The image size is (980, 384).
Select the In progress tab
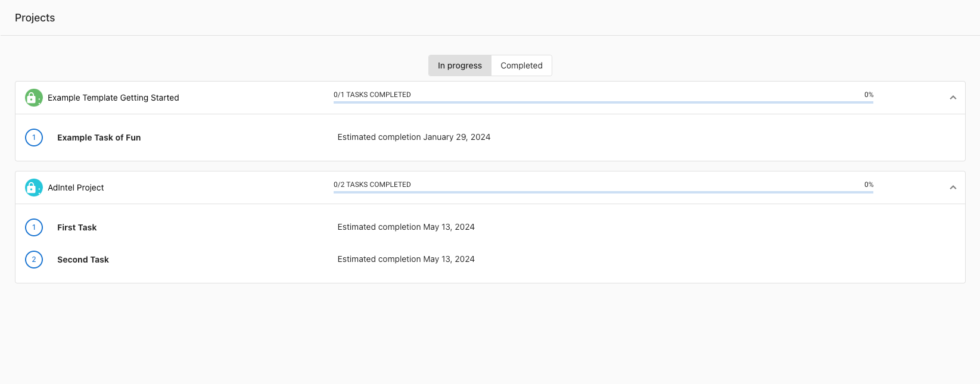click(459, 65)
